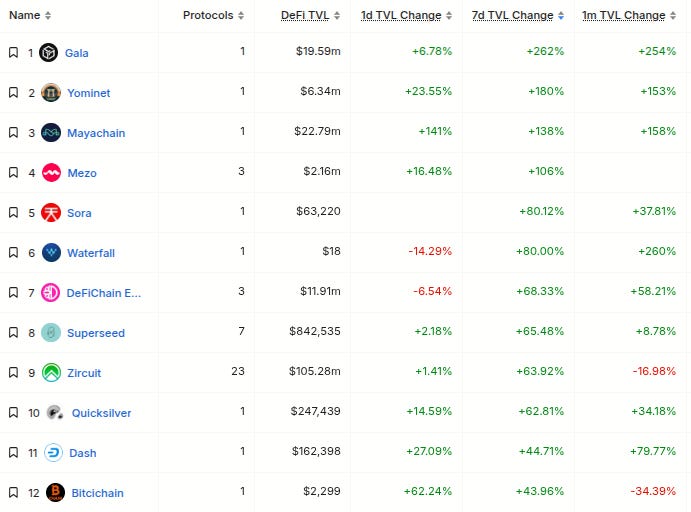
Task: Select Yominet's +23.55% 1d change
Action: (428, 91)
